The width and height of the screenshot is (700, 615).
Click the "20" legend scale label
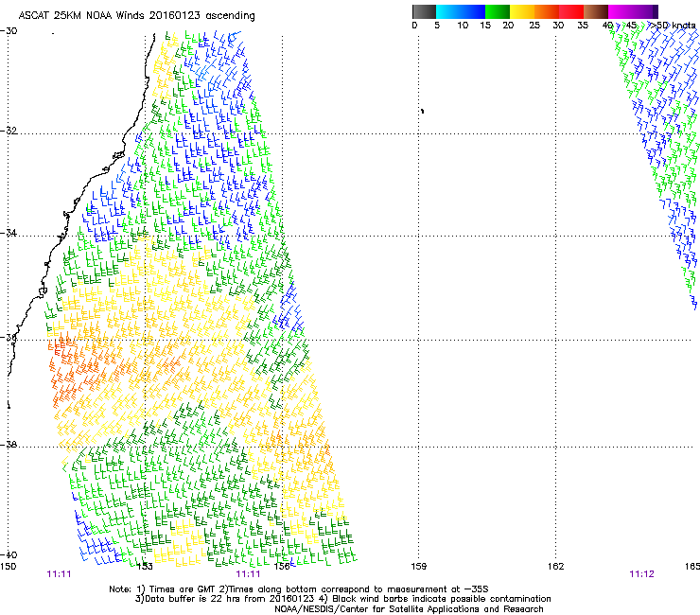coord(508,26)
